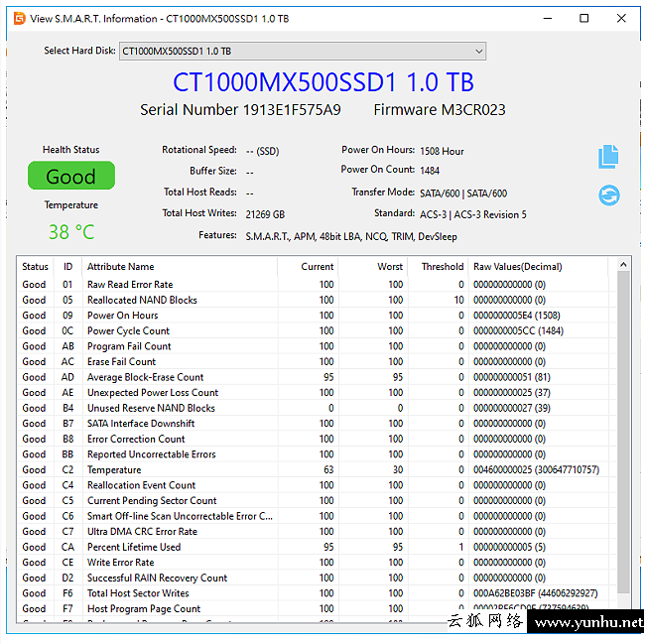
Task: Select the Smart Off-line Scan Uncorrectable row
Action: 317,516
